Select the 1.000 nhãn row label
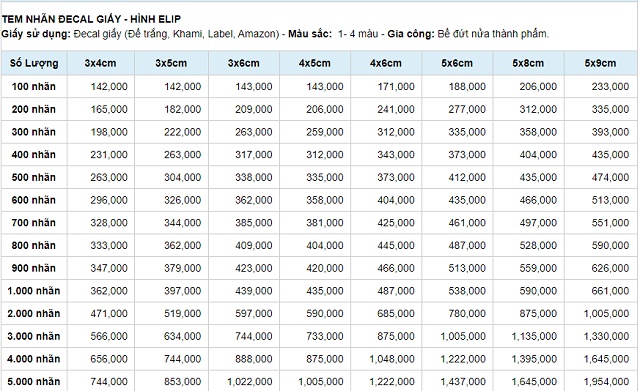Image resolution: width=640 pixels, height=391 pixels. [34, 291]
